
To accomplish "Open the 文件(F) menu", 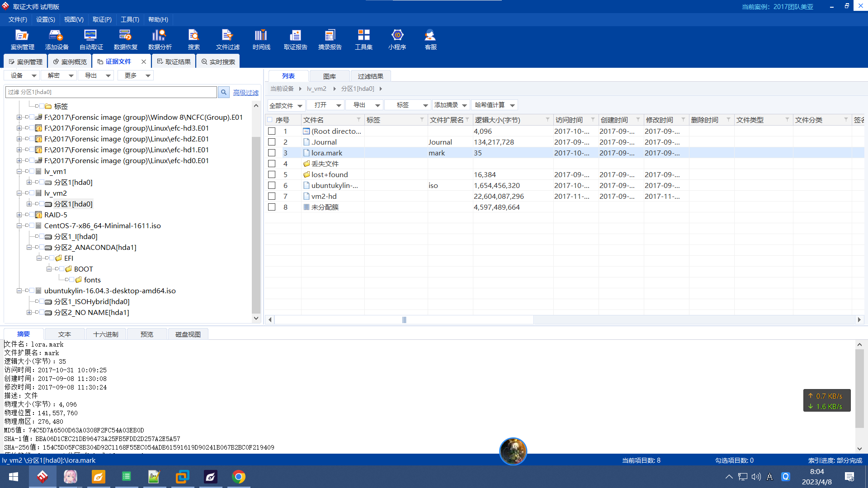I will click(x=18, y=19).
